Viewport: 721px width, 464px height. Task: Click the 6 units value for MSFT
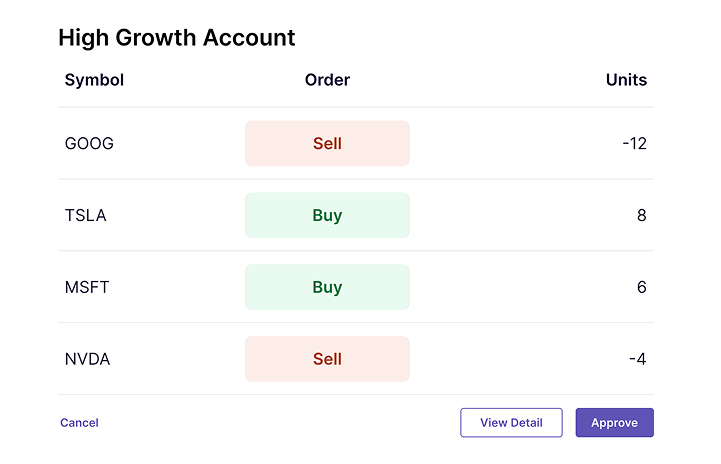tap(641, 288)
